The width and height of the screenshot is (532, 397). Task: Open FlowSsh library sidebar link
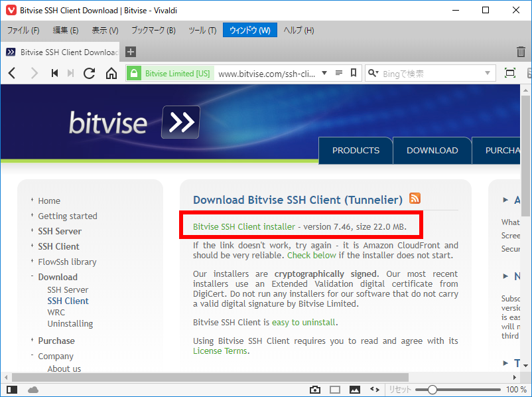[67, 262]
